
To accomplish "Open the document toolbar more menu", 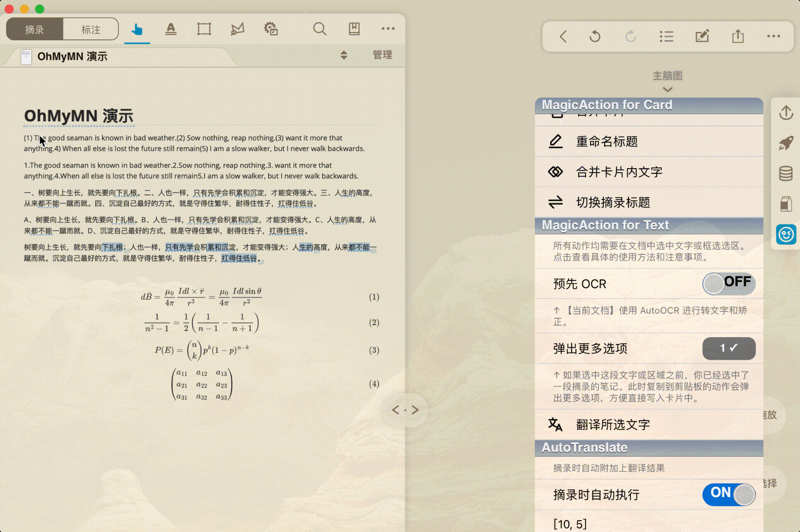I will click(x=388, y=29).
